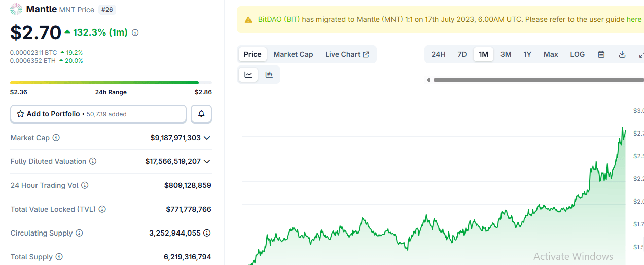Expand the Fully Diluted Valuation chevron
Viewport: 644px width, 265px height.
point(207,161)
